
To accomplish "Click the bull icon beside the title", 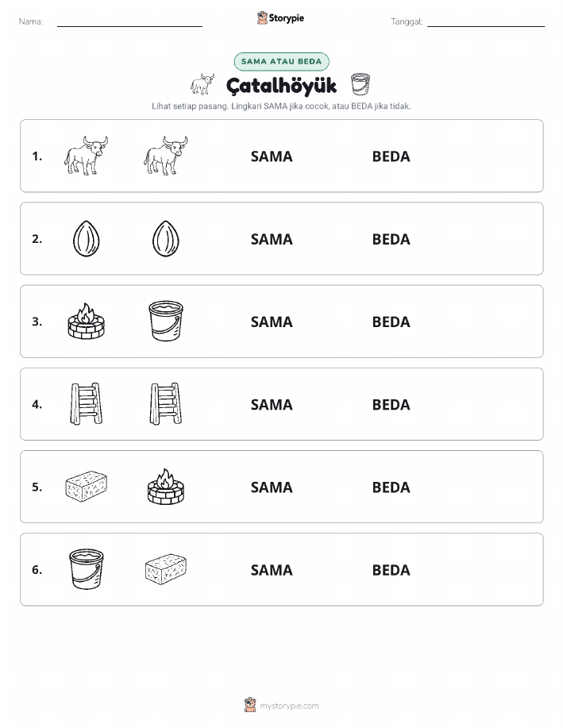I will click(x=202, y=84).
